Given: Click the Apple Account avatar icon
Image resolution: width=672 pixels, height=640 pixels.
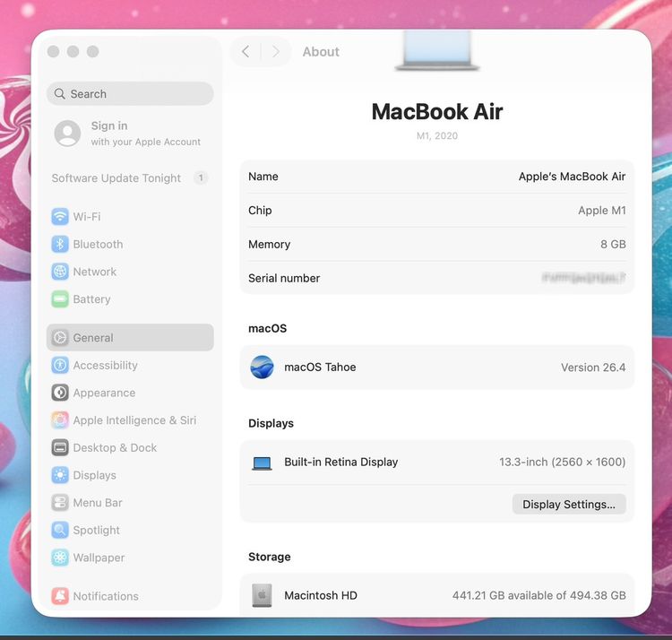Looking at the screenshot, I should tap(67, 134).
